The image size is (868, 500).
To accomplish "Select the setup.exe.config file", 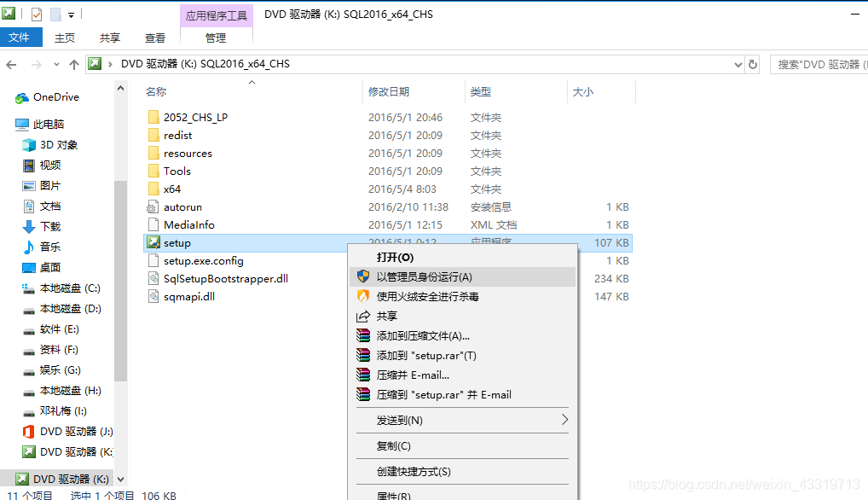I will 203,261.
